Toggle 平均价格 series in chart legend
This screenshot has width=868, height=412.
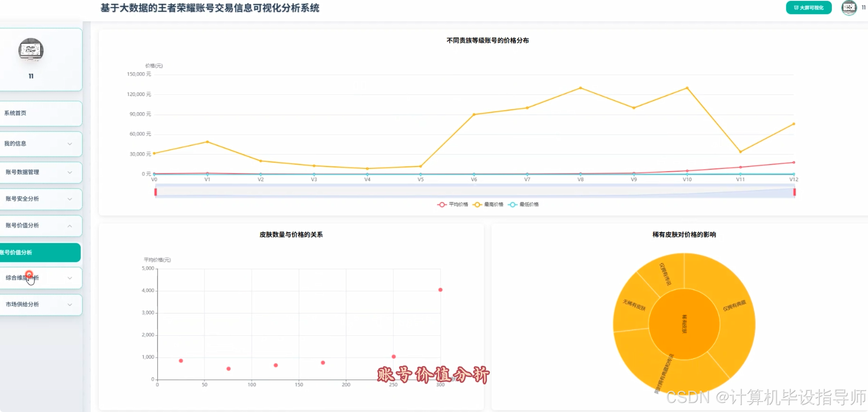pyautogui.click(x=453, y=204)
